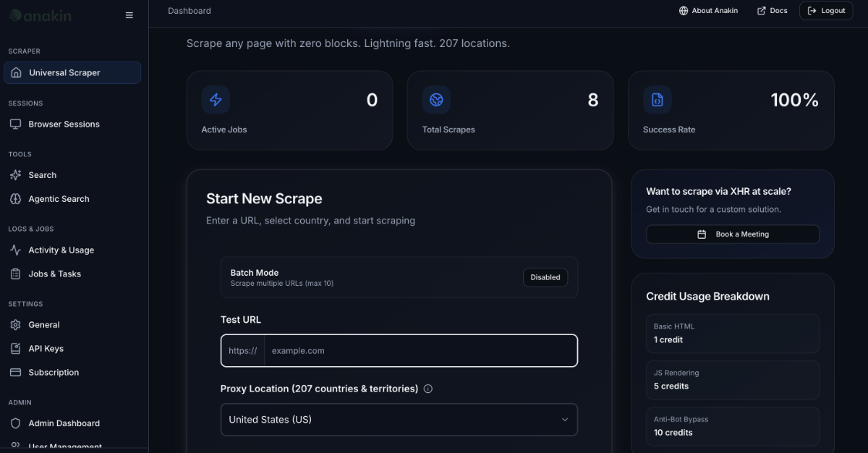The image size is (868, 453).
Task: Click the info icon beside Proxy Location
Action: (x=427, y=389)
